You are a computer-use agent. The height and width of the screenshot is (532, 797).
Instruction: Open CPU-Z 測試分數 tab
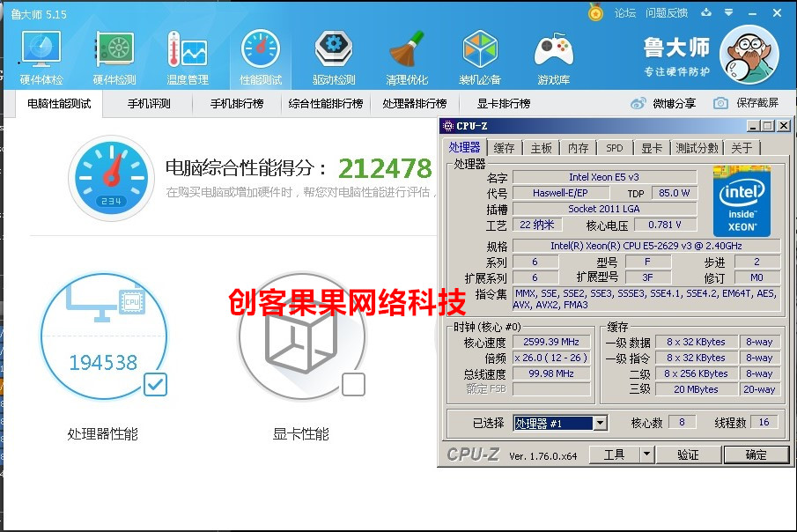(x=697, y=148)
